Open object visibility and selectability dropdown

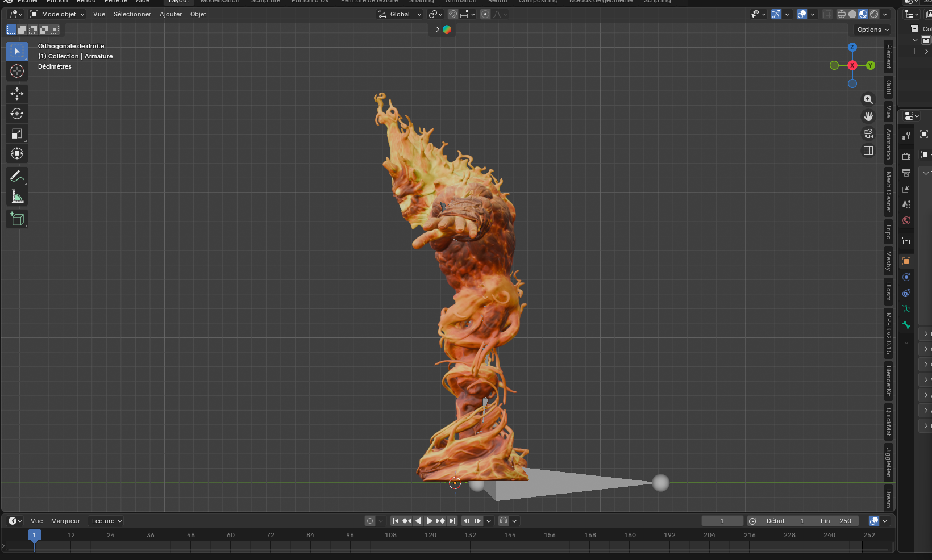pyautogui.click(x=758, y=14)
